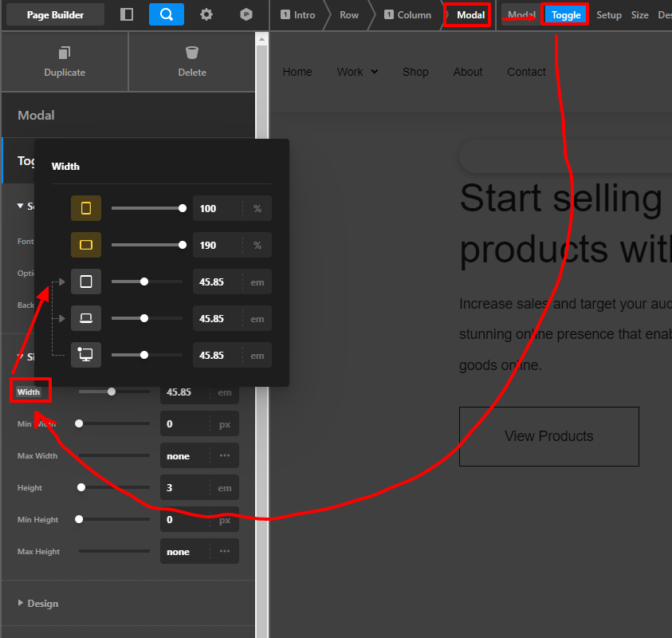Click the Page Builder button
Viewport: 672px width, 638px height.
55,14
